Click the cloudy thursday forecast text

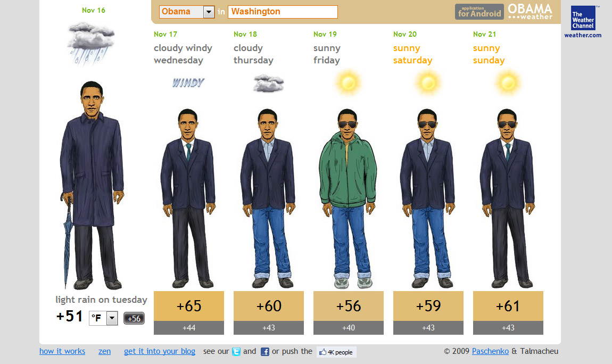pyautogui.click(x=253, y=54)
